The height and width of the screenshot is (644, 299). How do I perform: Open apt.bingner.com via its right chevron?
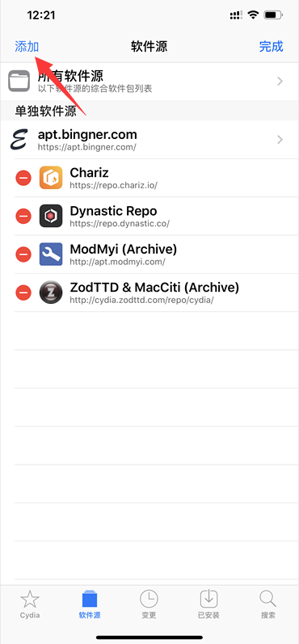coord(280,140)
